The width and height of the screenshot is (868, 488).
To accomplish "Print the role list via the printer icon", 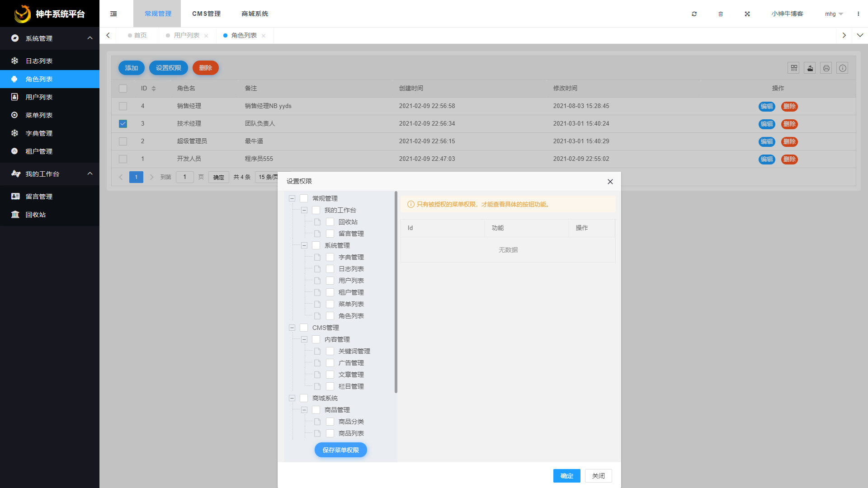I will pyautogui.click(x=826, y=68).
